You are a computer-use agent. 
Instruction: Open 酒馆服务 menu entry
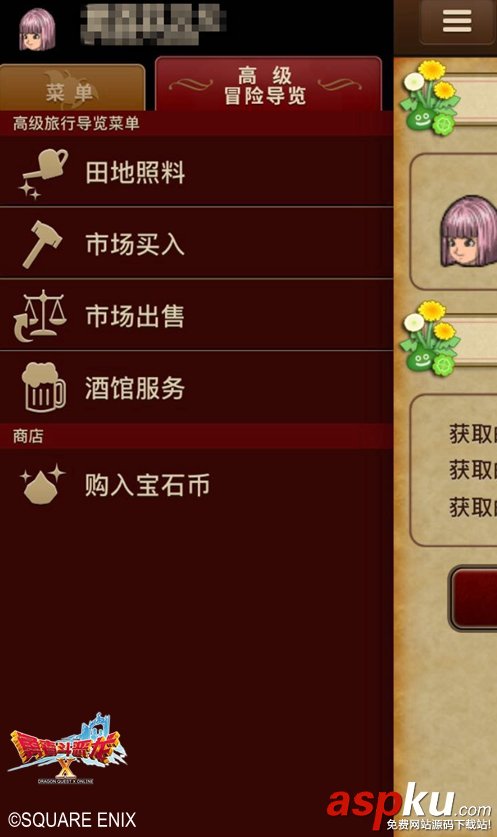pyautogui.click(x=196, y=387)
